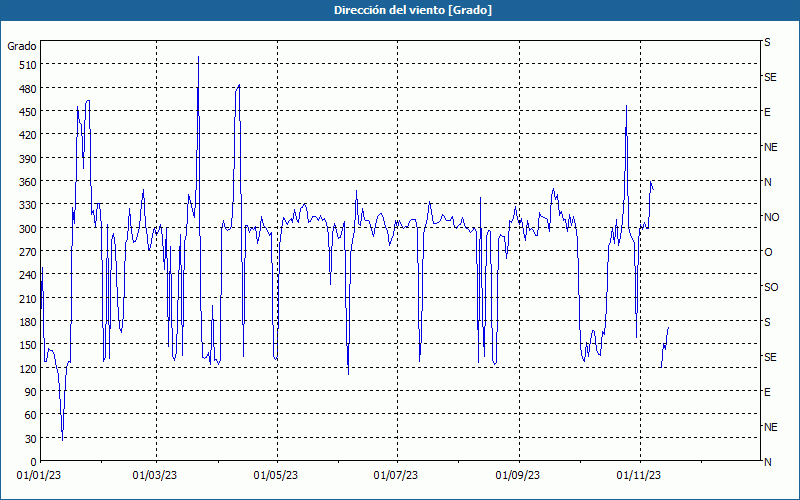Pick the 390 tick label
This screenshot has height=500, width=800.
click(28, 159)
